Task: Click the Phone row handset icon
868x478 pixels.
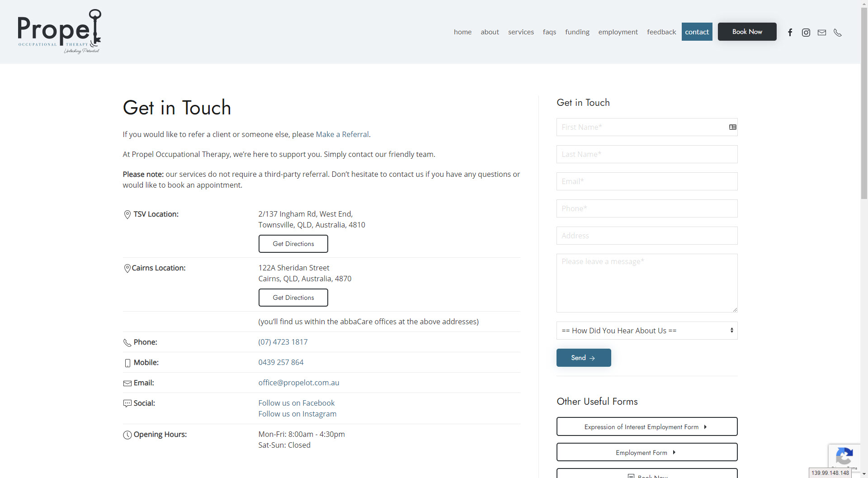Action: (127, 342)
